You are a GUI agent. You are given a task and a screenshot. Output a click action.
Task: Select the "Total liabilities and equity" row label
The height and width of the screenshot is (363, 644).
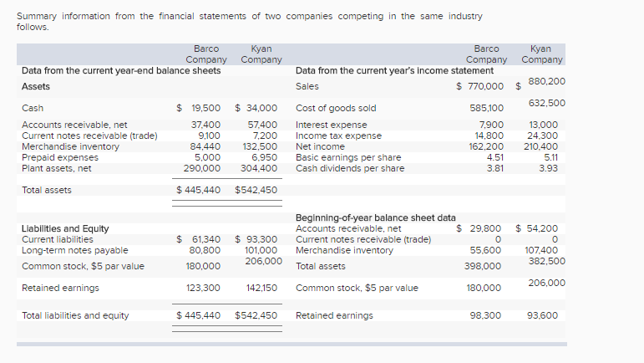(75, 315)
